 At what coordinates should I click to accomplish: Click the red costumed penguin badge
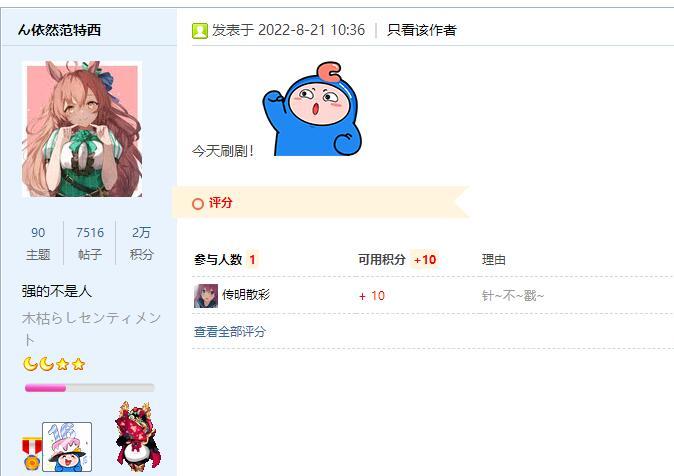coord(136,437)
